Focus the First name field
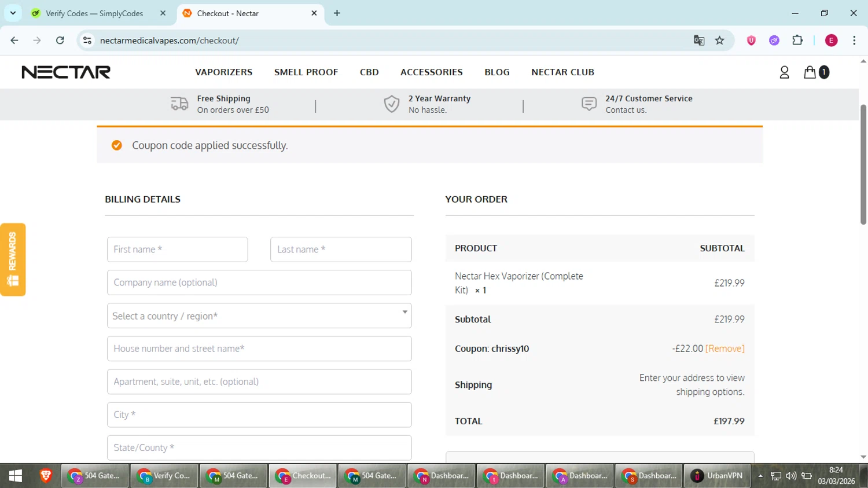This screenshot has height=488, width=868. click(x=178, y=249)
